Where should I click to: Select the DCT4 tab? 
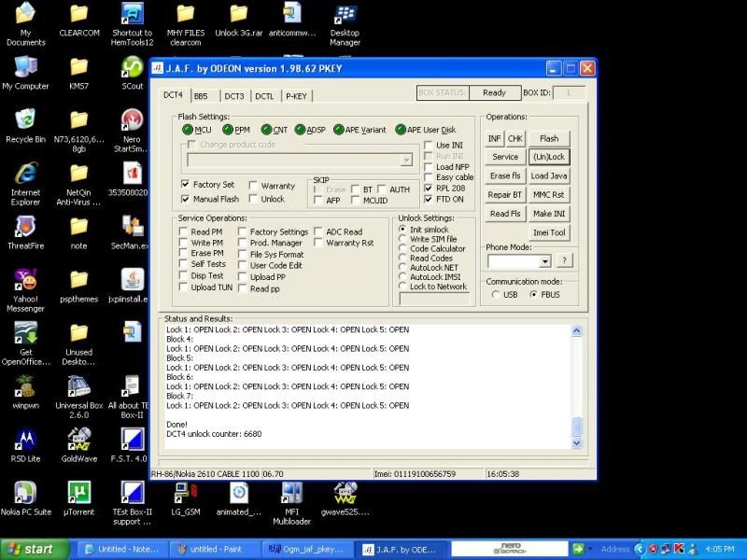click(174, 95)
